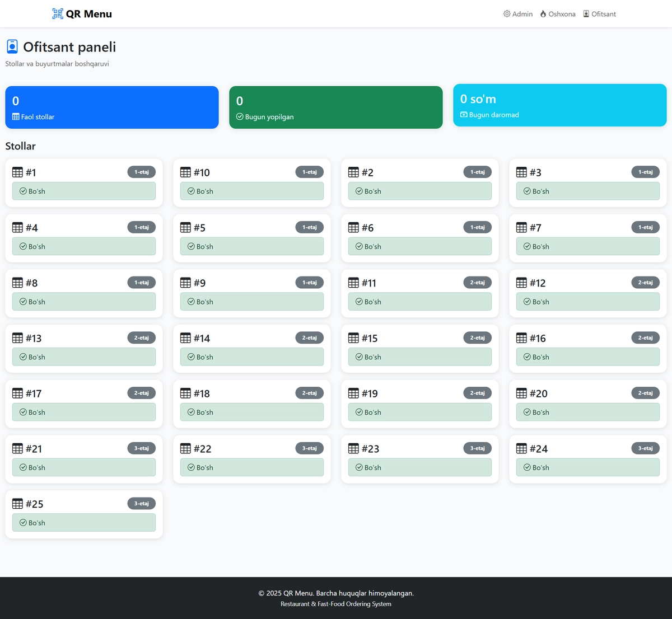Click 3-etaj badge on table #24
This screenshot has width=672, height=619.
(x=646, y=448)
